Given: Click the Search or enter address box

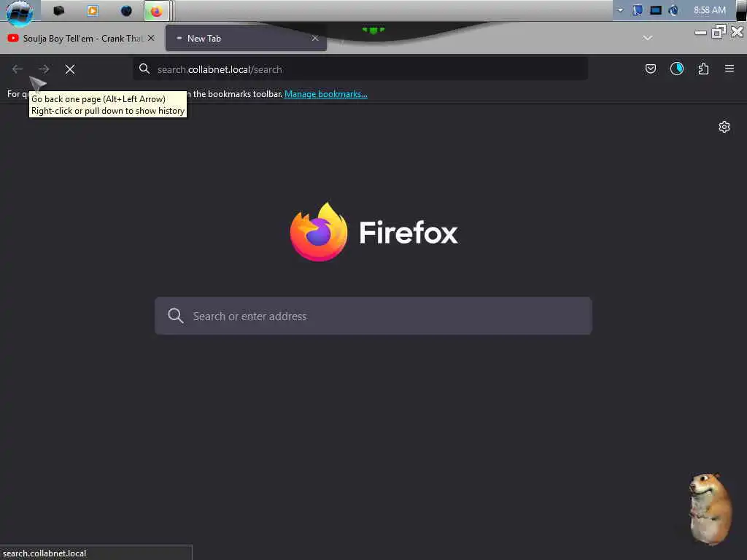Looking at the screenshot, I should 373,316.
